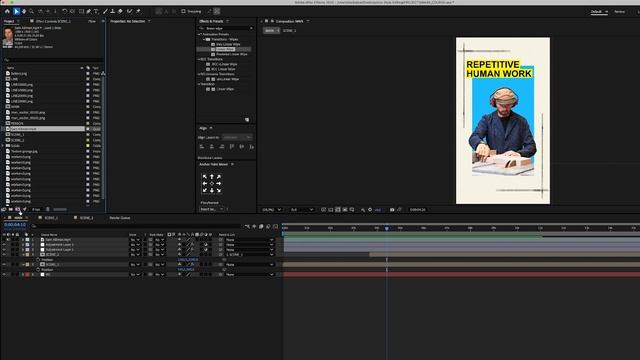Toggle visibility of the BG layer
This screenshot has width=640, height=360.
(x=4, y=275)
